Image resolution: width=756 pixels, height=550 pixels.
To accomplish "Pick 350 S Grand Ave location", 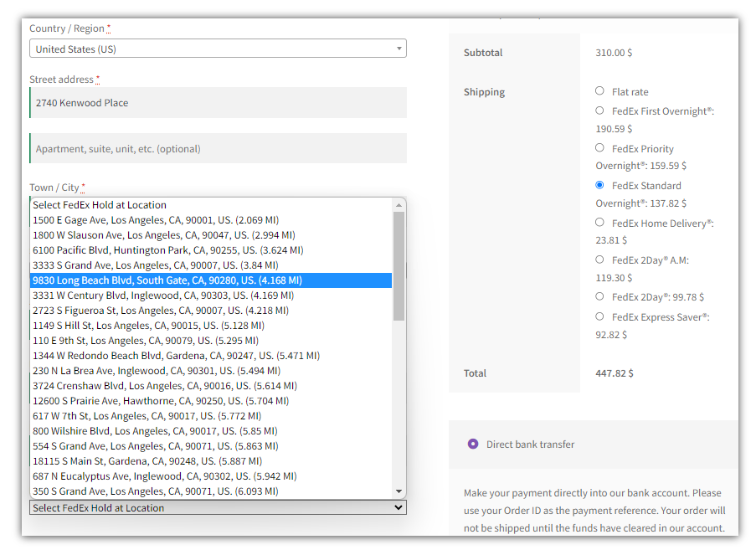I will pos(211,491).
